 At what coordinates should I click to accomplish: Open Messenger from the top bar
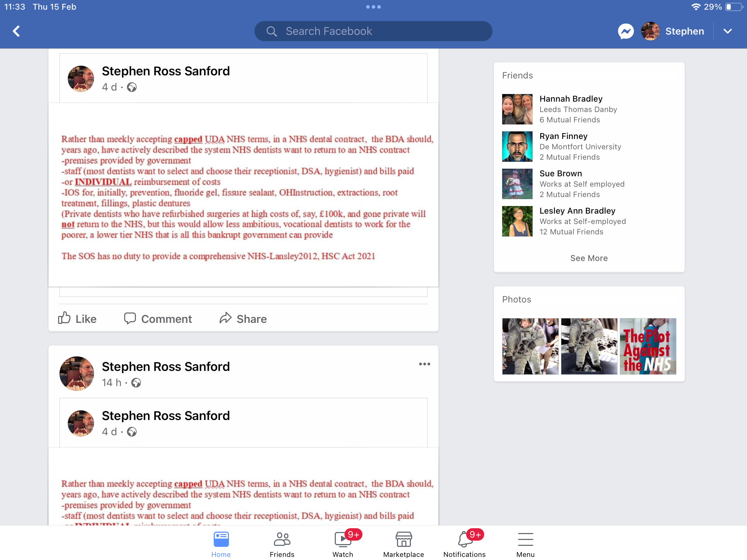coord(626,31)
